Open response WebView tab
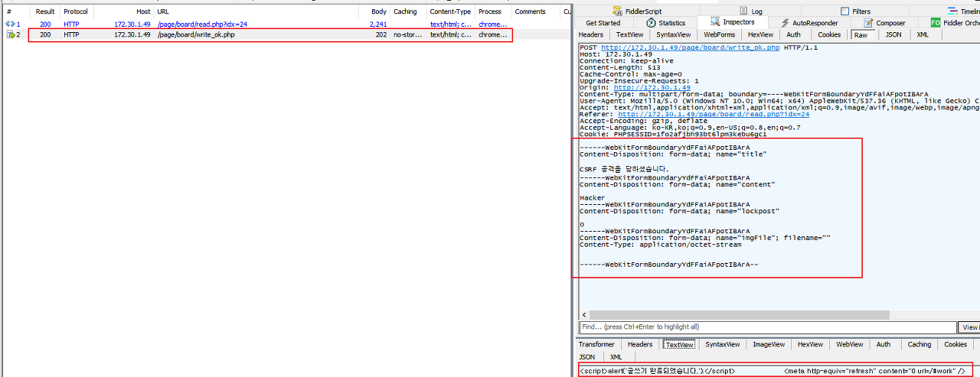 tap(850, 345)
